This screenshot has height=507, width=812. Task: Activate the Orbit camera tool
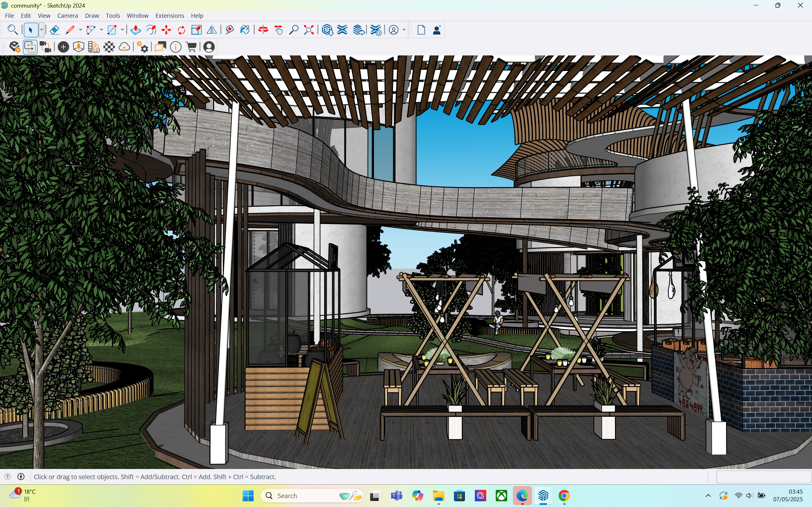coord(263,30)
